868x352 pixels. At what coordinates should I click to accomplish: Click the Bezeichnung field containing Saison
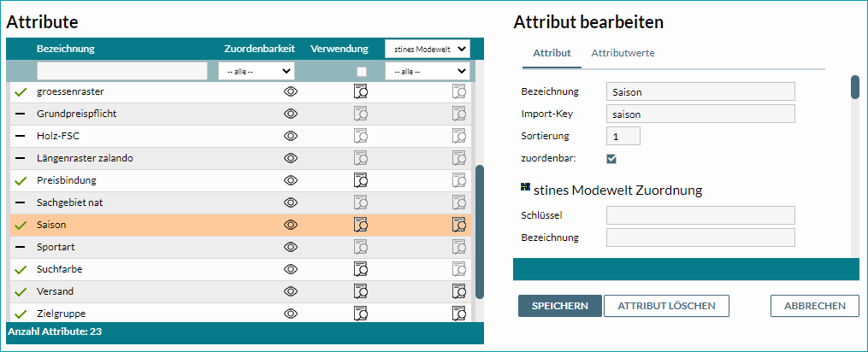point(700,92)
